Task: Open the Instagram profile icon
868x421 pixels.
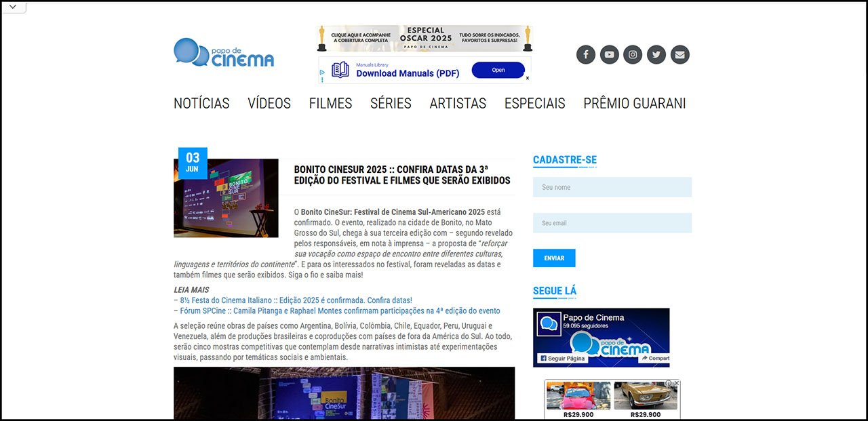Action: tap(633, 54)
